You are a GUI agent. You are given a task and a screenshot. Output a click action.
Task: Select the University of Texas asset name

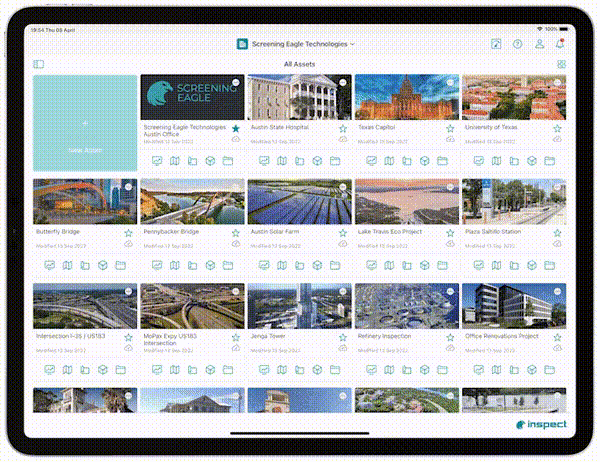tap(491, 127)
